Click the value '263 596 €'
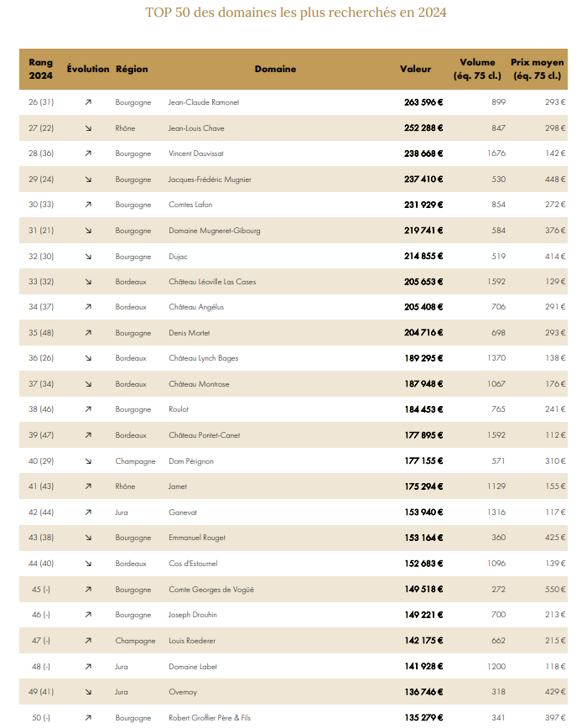 423,102
